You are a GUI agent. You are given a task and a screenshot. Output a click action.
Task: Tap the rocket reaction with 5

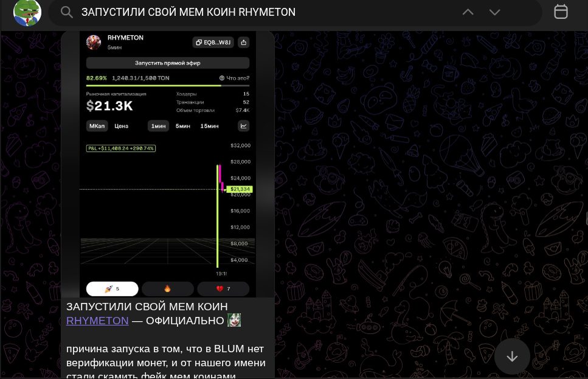point(112,288)
